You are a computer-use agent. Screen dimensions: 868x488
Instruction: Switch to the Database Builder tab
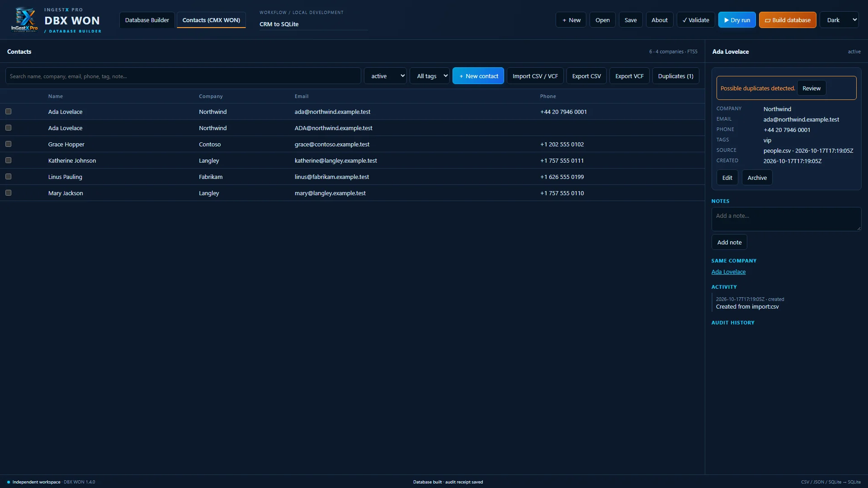tap(147, 20)
